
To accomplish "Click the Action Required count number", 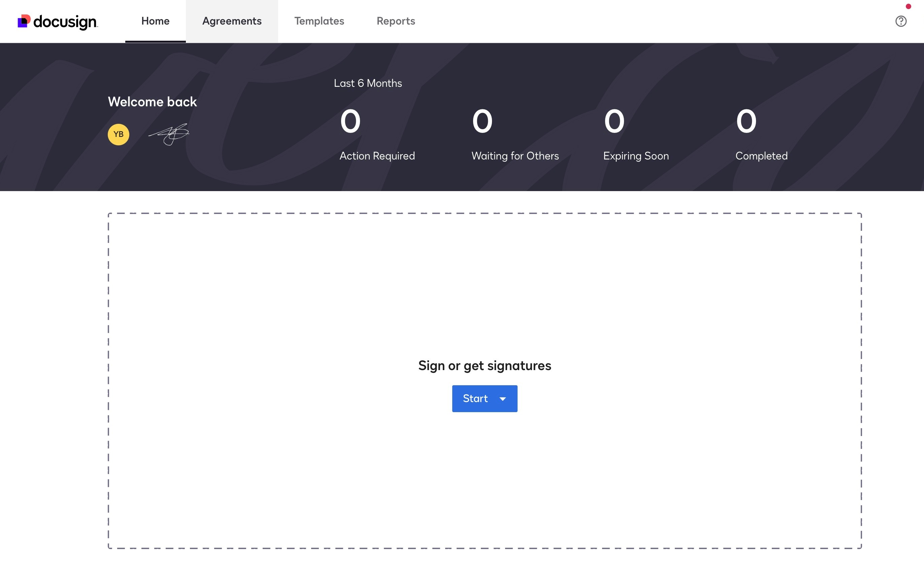I will tap(350, 121).
